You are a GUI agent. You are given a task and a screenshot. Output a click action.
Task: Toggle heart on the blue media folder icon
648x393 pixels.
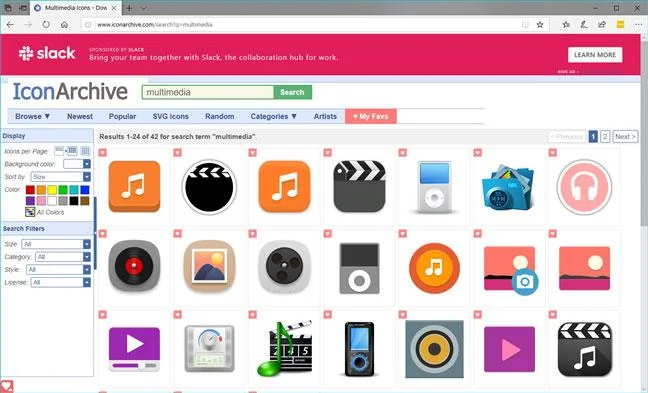tap(477, 153)
